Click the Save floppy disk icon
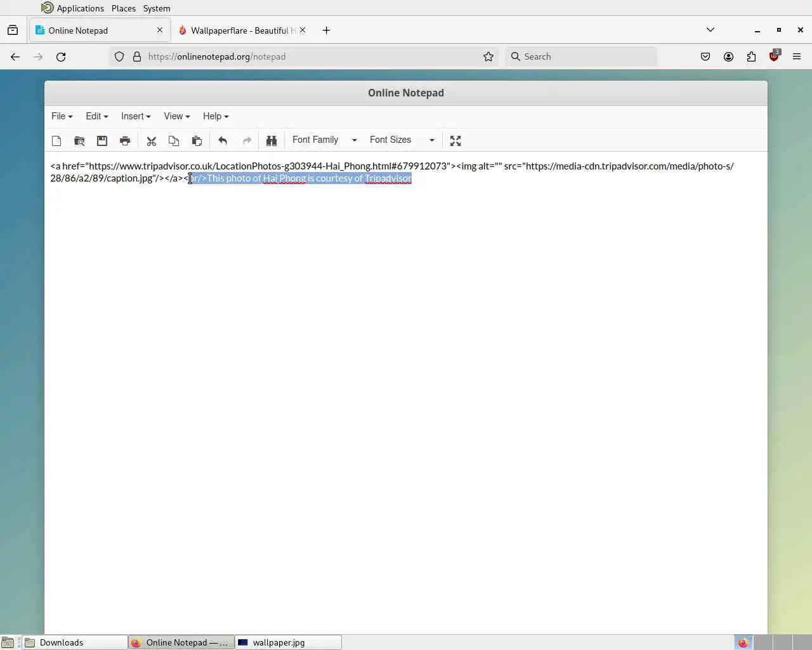Image resolution: width=812 pixels, height=650 pixels. 102,141
